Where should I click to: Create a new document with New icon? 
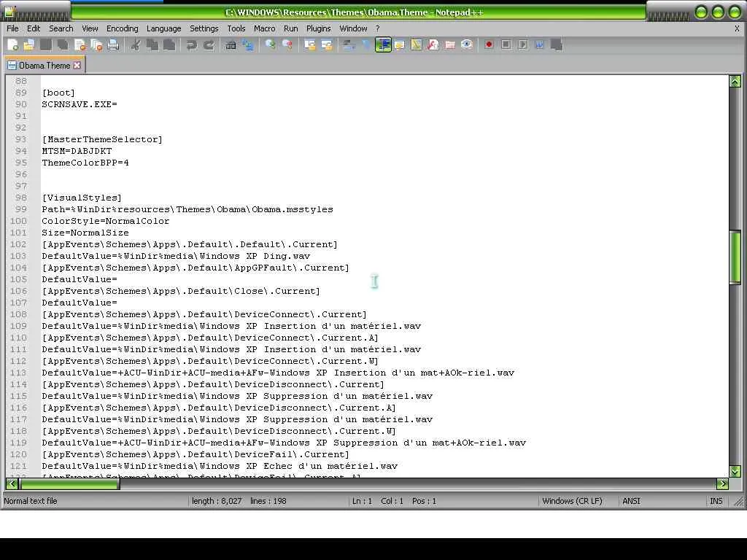[x=13, y=44]
